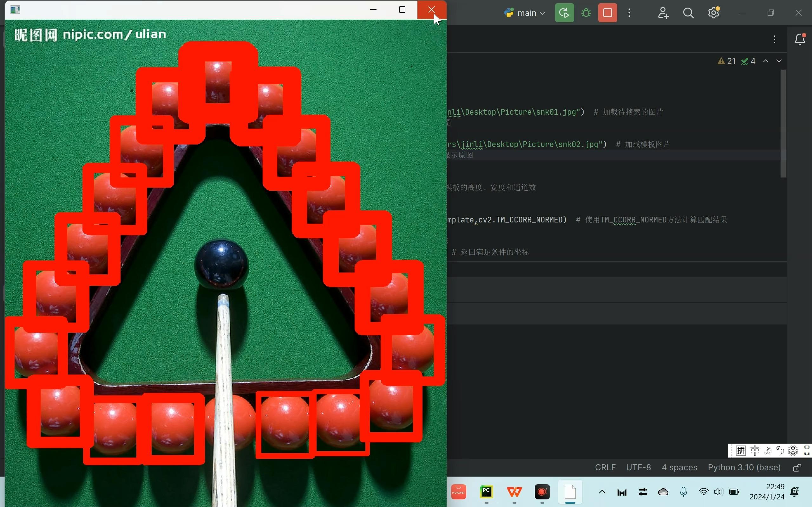Open the Notifications bell panel
This screenshot has width=812, height=507.
point(800,39)
